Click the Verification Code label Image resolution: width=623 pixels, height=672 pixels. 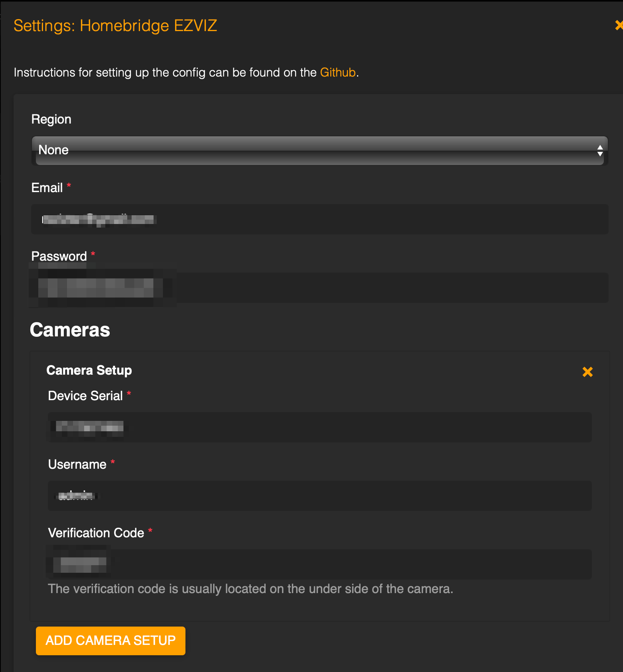point(96,533)
